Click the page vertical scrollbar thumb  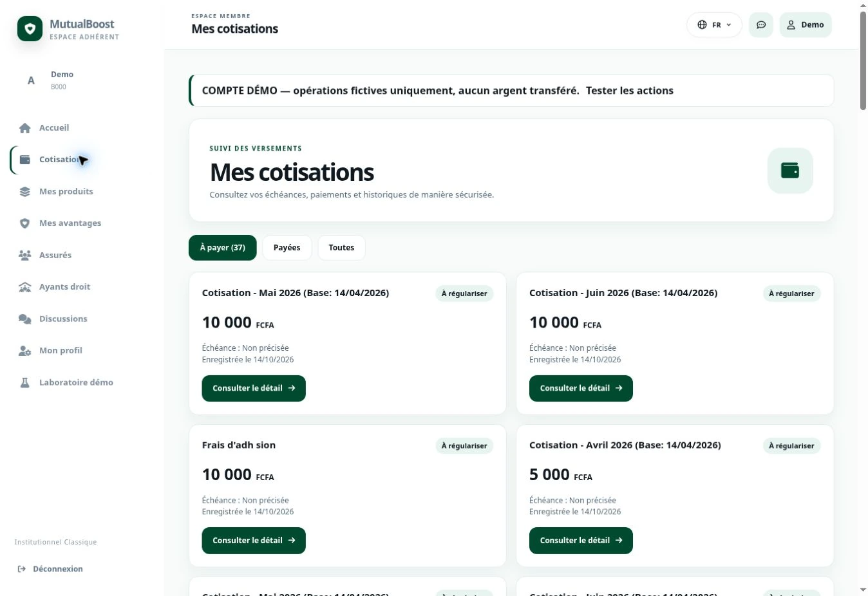(863, 61)
